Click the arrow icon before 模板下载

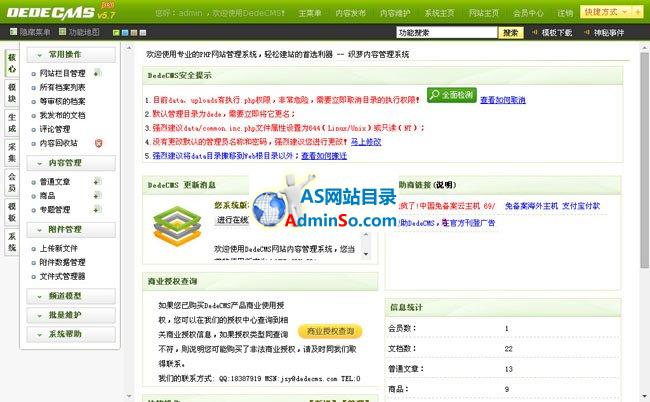(535, 32)
